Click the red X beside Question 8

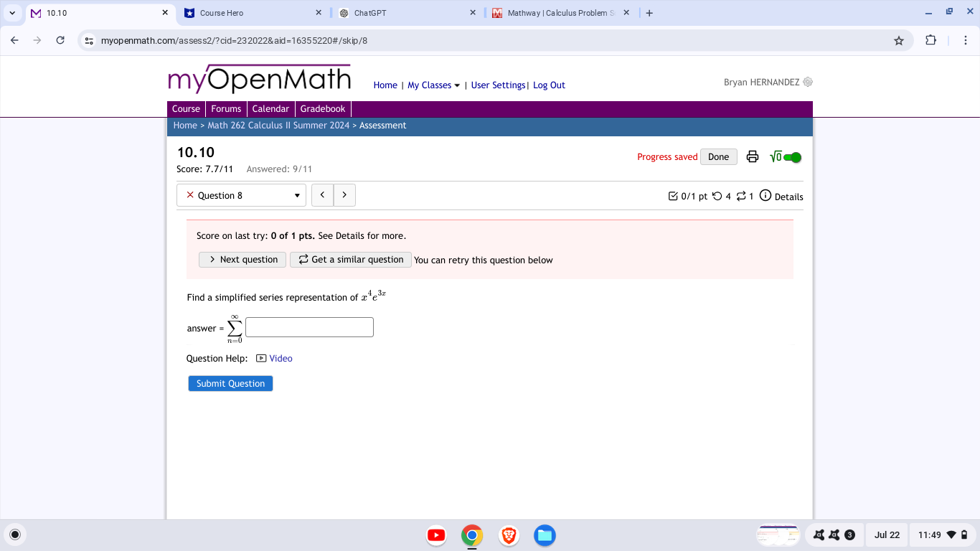pyautogui.click(x=190, y=194)
